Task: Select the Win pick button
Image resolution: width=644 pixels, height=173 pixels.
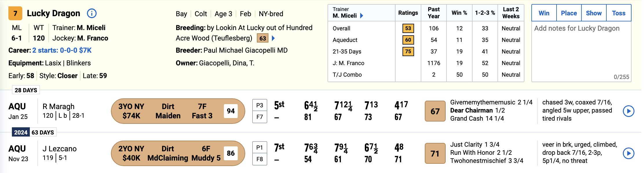Action: (x=544, y=13)
